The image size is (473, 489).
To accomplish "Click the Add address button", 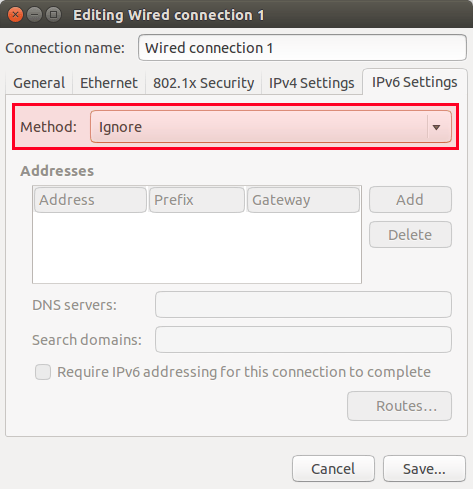I will click(410, 200).
